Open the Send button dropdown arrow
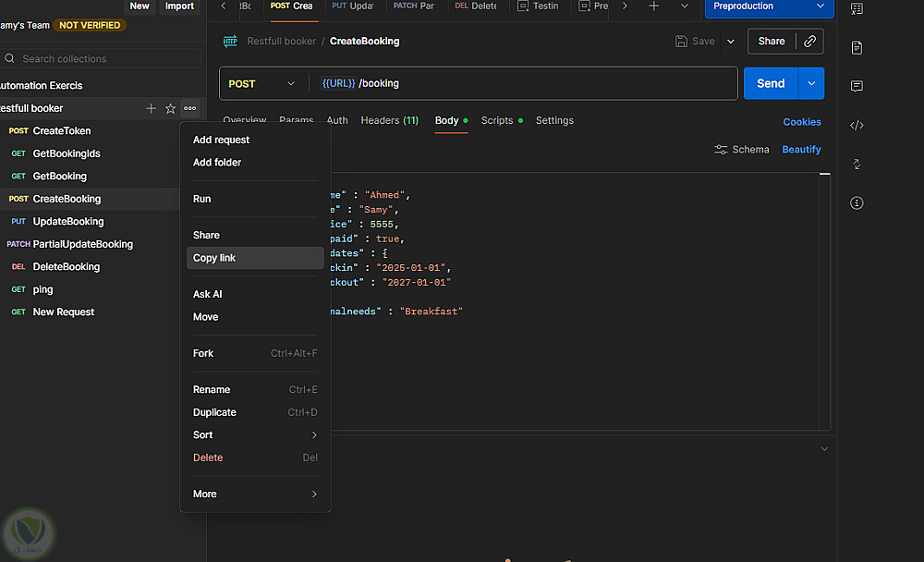This screenshot has width=924, height=562. pos(810,84)
